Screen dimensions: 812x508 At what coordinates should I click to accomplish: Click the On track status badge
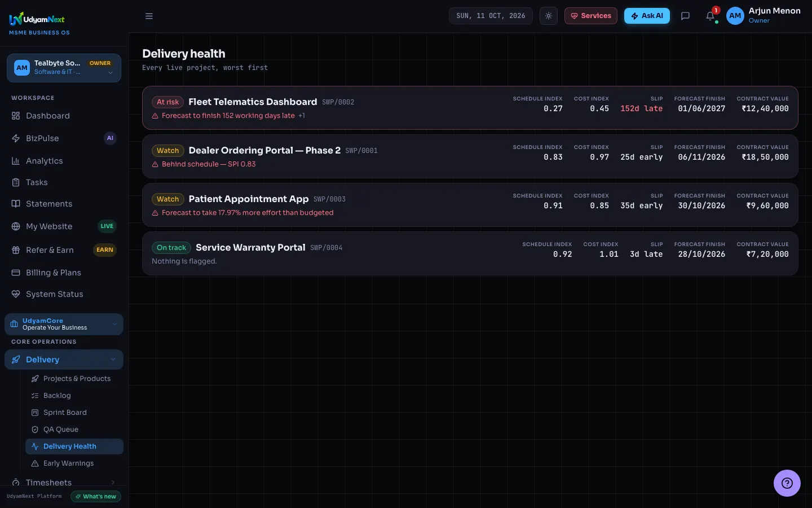click(x=171, y=248)
